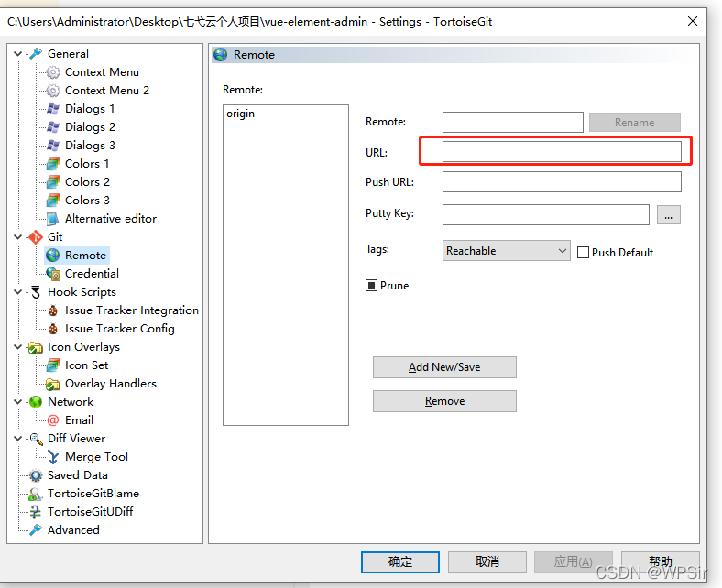Select origin in the Remote list

[x=240, y=114]
